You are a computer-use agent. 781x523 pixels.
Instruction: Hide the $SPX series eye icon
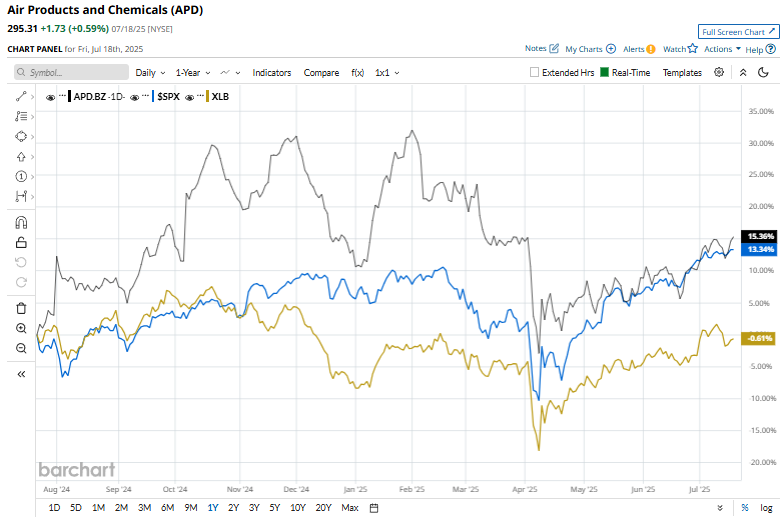(134, 97)
